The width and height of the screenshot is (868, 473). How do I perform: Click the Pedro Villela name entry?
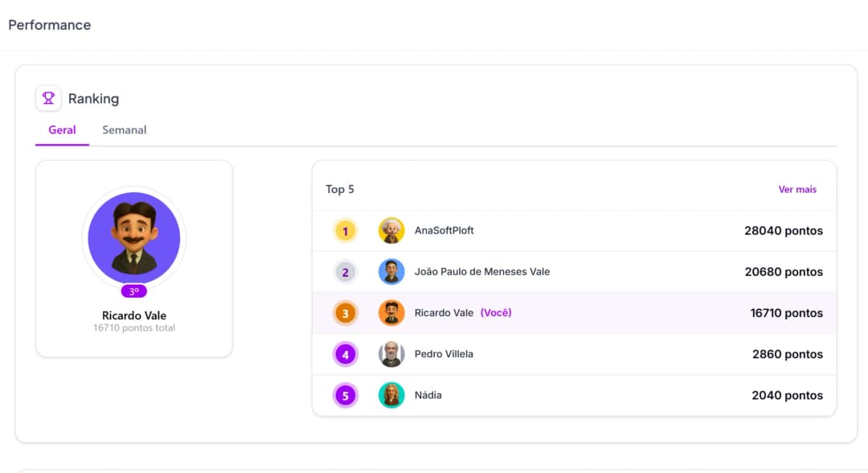pyautogui.click(x=444, y=354)
